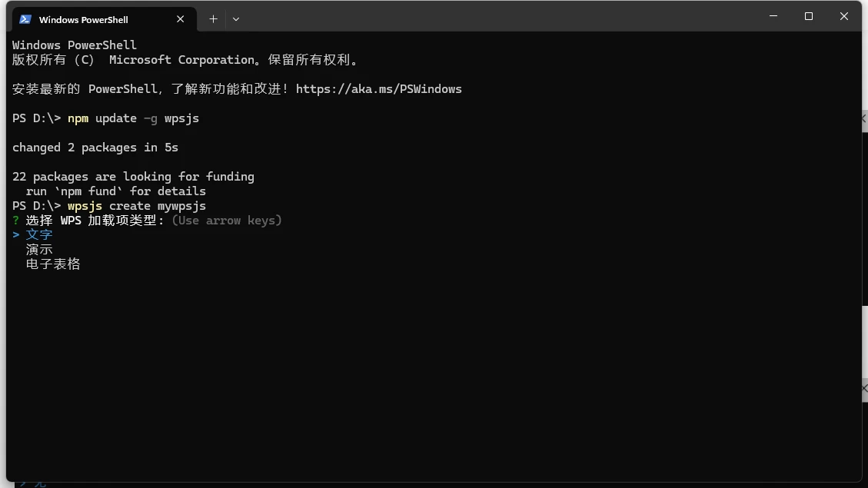Screen dimensions: 868x488
Task: Click the lower X icon at right edge
Action: pyautogui.click(x=864, y=390)
